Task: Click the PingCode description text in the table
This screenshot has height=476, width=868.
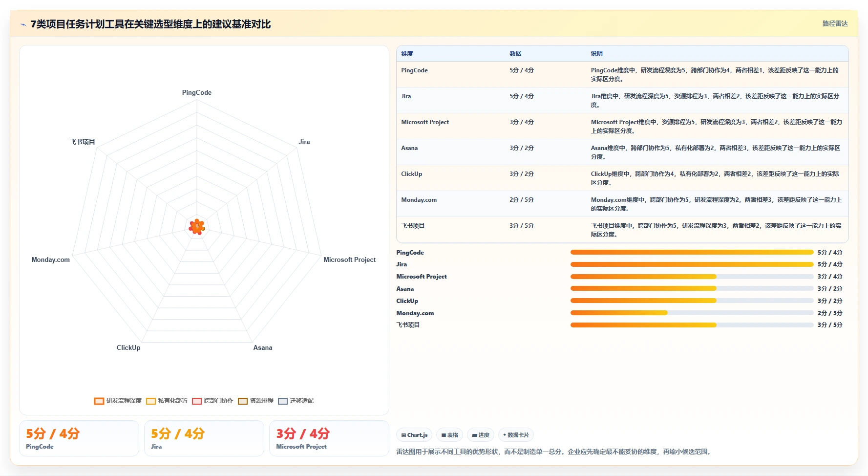Action: [x=715, y=74]
